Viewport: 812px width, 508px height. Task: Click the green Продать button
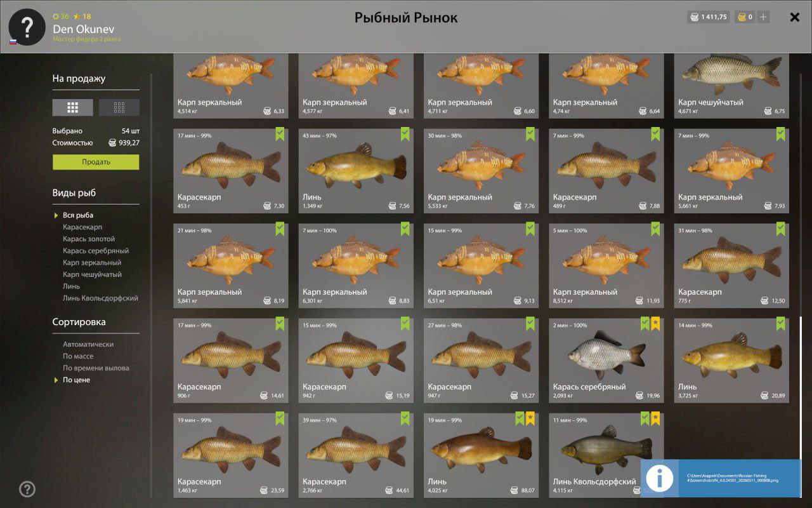(96, 162)
